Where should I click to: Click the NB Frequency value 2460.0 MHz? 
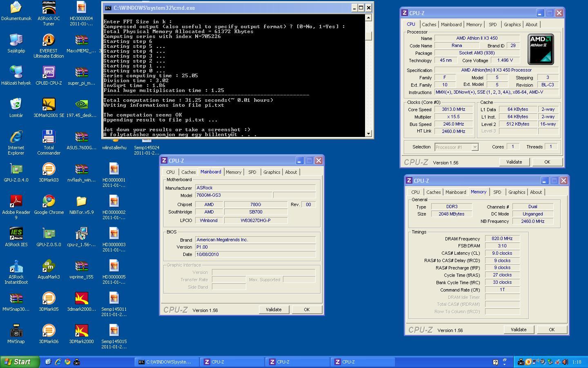coord(532,221)
